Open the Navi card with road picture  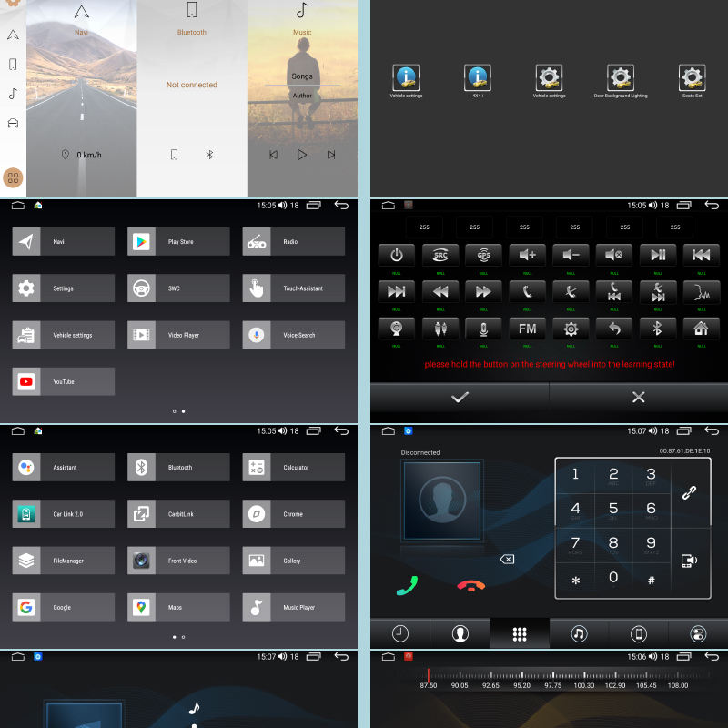[82, 98]
